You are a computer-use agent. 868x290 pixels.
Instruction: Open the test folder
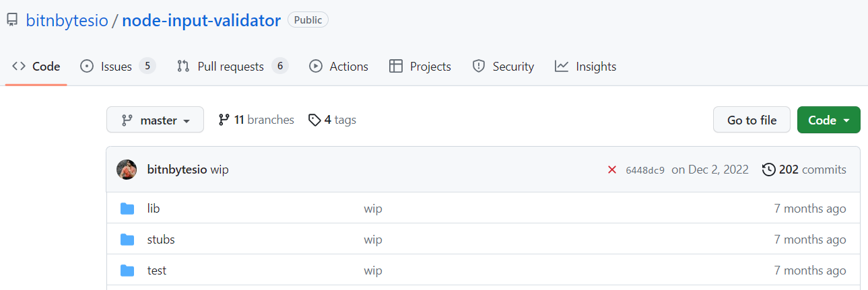tap(157, 270)
